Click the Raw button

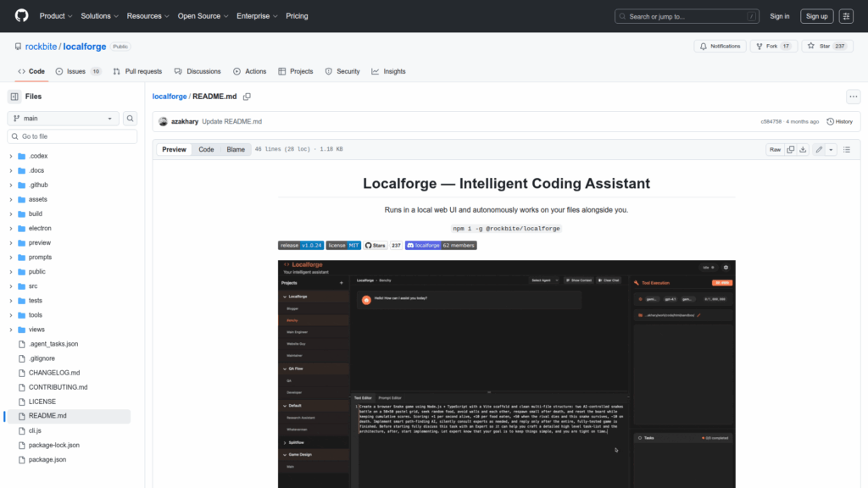pos(775,149)
